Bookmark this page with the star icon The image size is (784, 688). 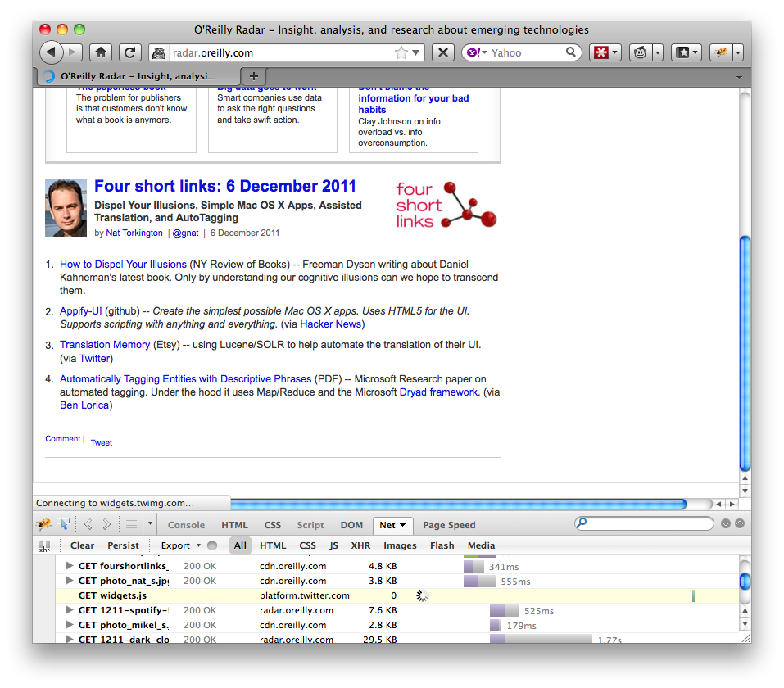tap(401, 52)
